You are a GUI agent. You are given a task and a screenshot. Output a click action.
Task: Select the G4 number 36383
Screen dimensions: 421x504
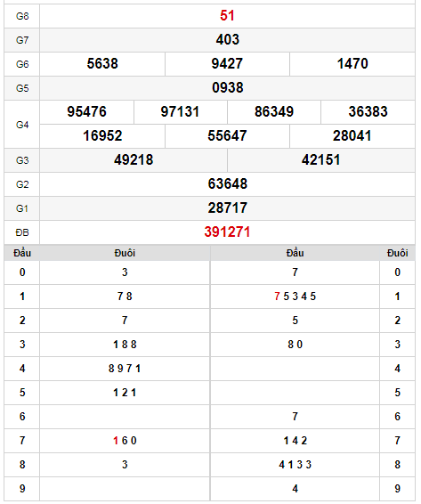[x=368, y=112]
